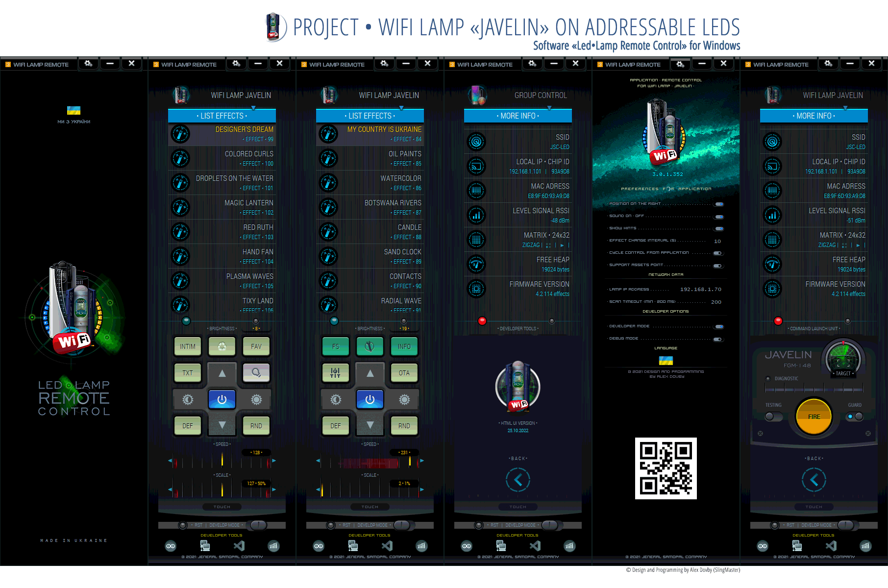
Task: Expand More Info header in Command Launch Unit panel
Action: [814, 116]
